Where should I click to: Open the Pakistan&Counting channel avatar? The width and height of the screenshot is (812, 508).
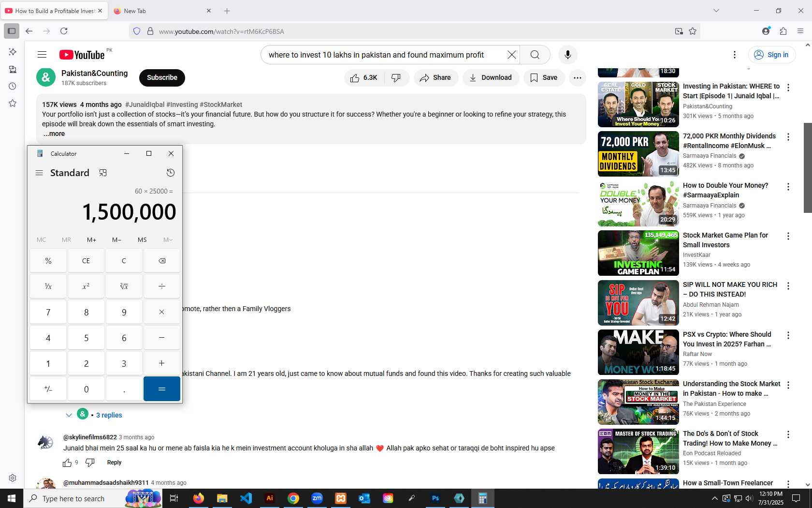click(46, 77)
